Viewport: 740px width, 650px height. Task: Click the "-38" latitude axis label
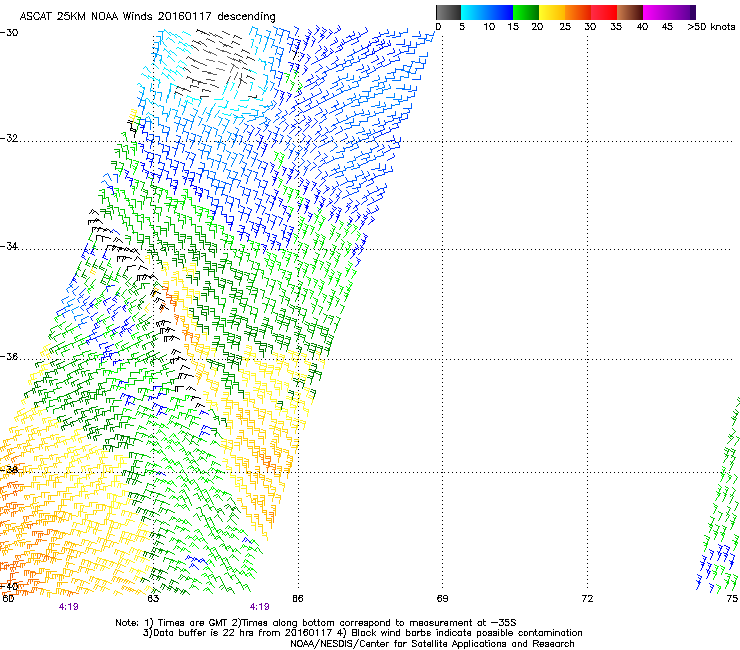click(9, 470)
